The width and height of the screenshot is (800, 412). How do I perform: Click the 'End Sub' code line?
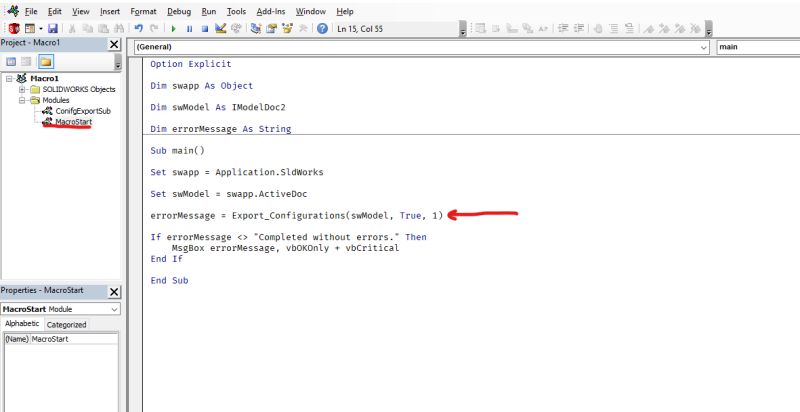[x=169, y=280]
